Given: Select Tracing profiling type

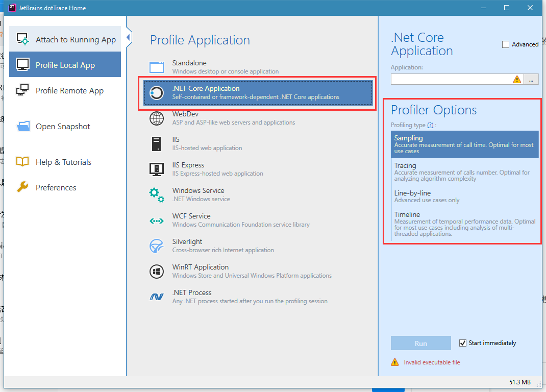Looking at the screenshot, I should [x=465, y=172].
